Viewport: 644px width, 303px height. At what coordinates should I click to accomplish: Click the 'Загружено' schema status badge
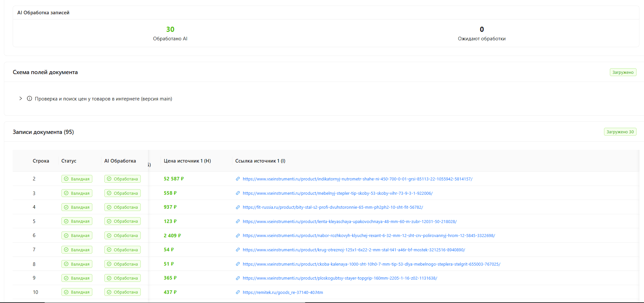click(x=623, y=72)
